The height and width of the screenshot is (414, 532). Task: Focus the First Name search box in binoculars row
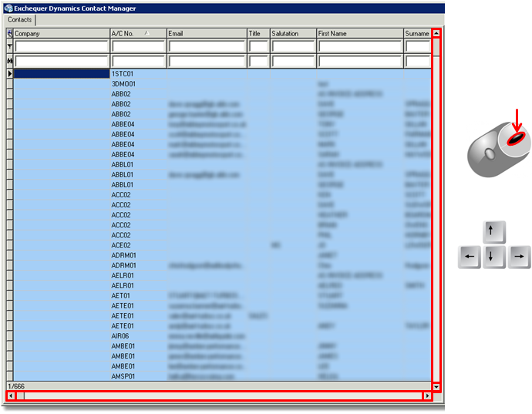360,62
